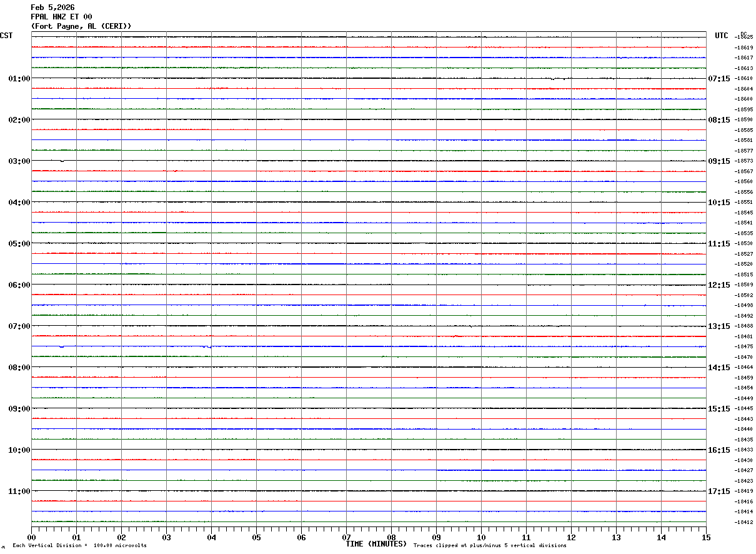This screenshot has width=756, height=554.
Task: Click the 16:15 UTC time label
Action: (719, 450)
